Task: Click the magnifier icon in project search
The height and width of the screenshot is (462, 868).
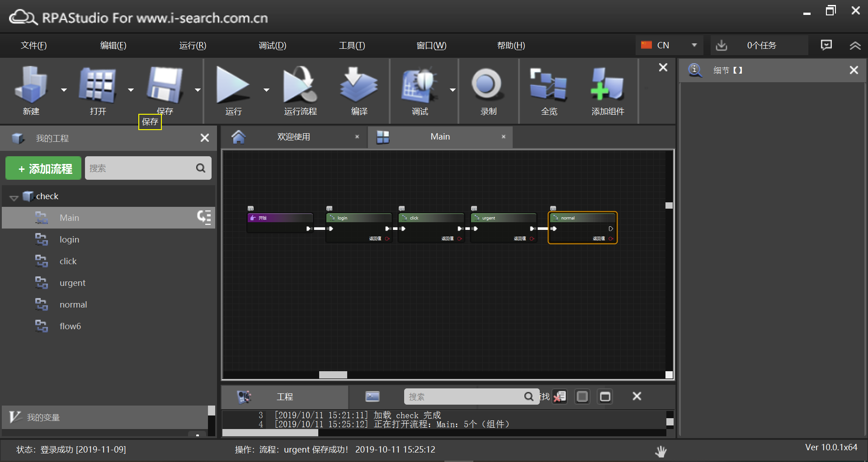Action: tap(201, 168)
